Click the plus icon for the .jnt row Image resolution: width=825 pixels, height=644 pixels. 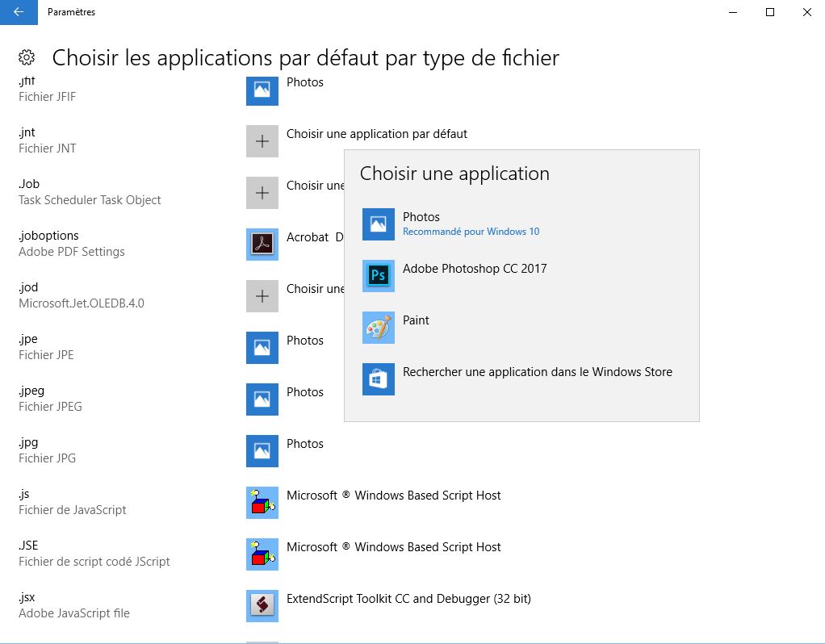click(262, 141)
